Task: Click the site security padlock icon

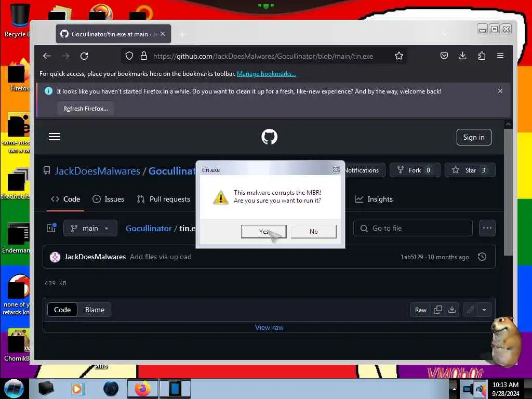Action: pyautogui.click(x=144, y=56)
